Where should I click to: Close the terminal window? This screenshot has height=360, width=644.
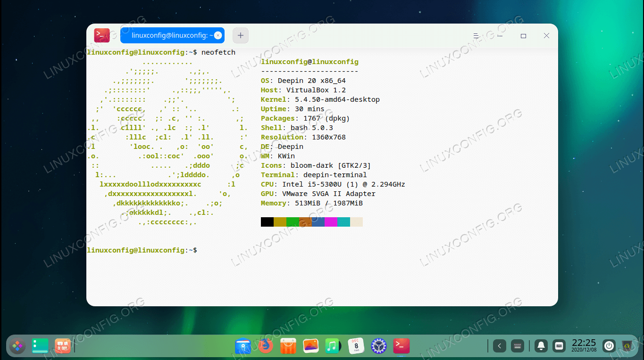(x=546, y=36)
